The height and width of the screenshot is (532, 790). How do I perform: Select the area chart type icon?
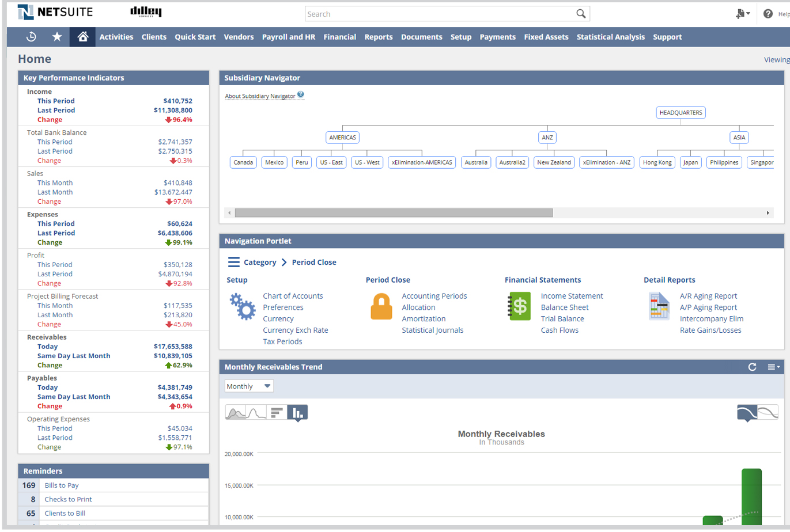click(x=236, y=412)
